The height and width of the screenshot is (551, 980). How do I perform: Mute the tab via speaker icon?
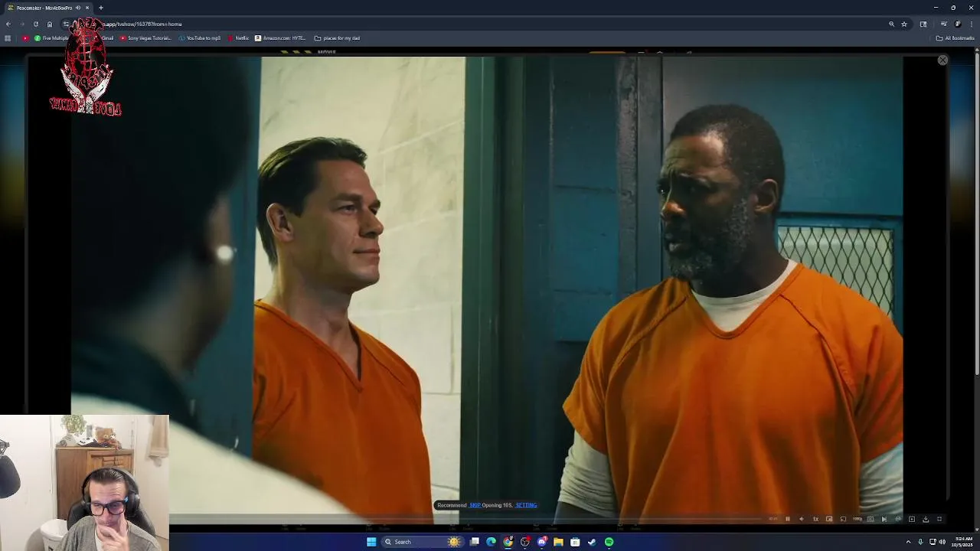[x=78, y=8]
